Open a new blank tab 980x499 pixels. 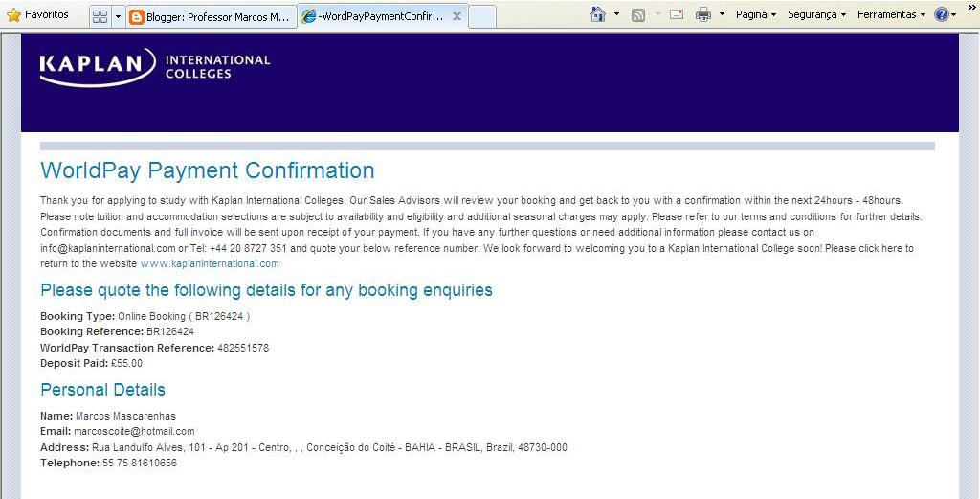(482, 17)
